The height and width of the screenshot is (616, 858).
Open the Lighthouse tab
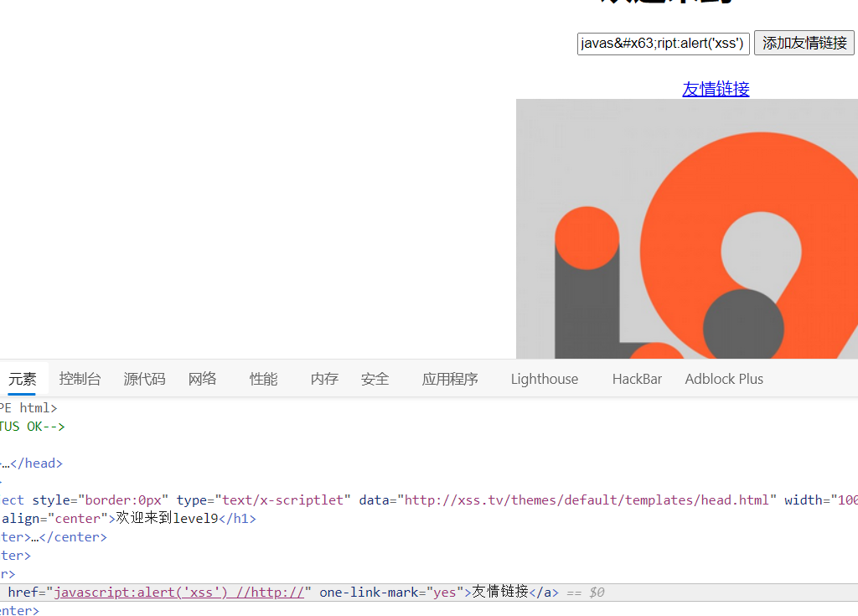click(x=545, y=379)
